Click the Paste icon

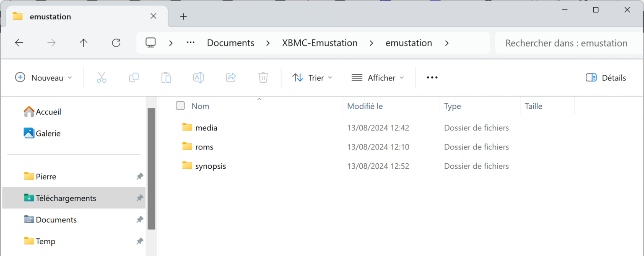(x=166, y=77)
